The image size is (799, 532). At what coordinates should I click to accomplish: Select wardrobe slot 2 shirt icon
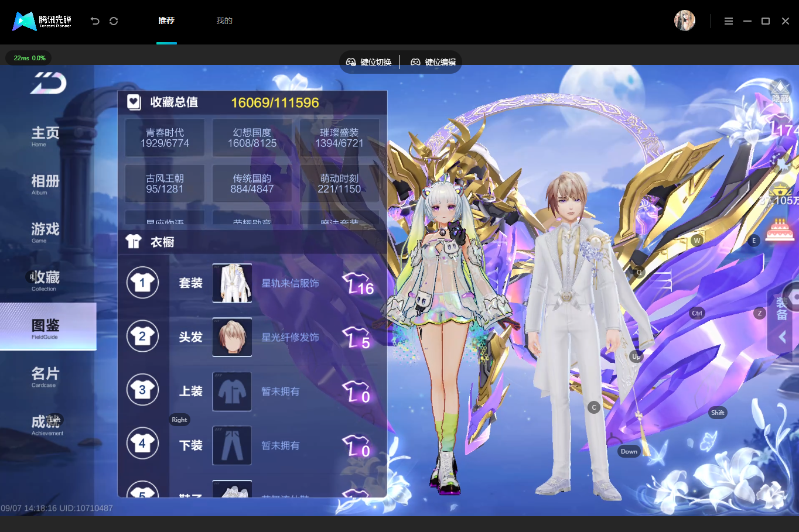click(142, 336)
